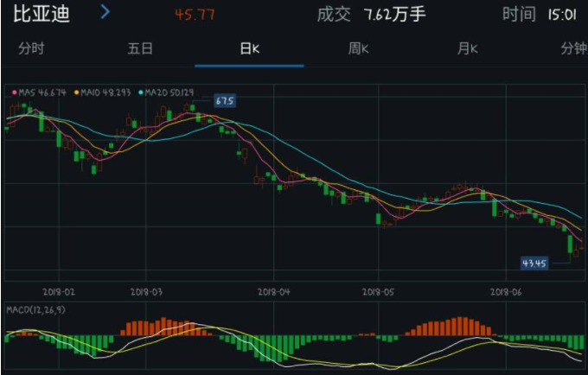The width and height of the screenshot is (588, 375).
Task: Open the 五日 chart tab
Action: pos(140,48)
